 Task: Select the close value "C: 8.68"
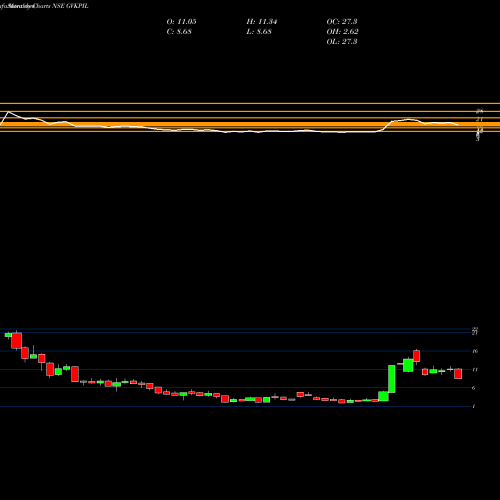point(179,32)
